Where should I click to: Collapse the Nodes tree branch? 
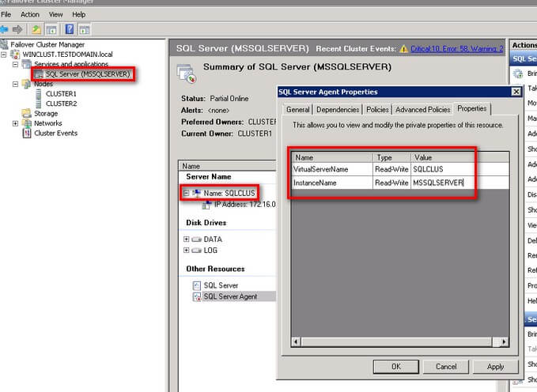15,84
